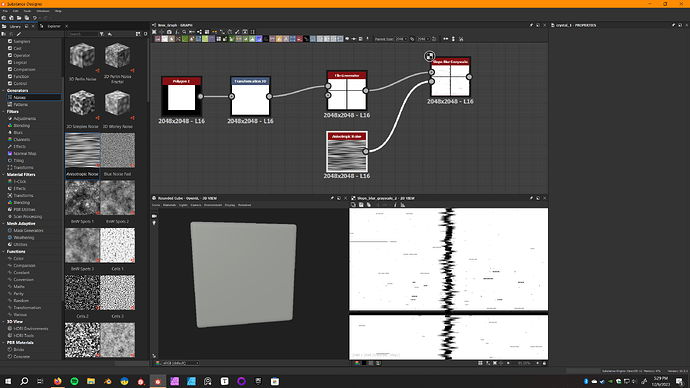The width and height of the screenshot is (690, 388).
Task: Click the graph toolbar fit-to-view icon
Action: pyautogui.click(x=154, y=32)
